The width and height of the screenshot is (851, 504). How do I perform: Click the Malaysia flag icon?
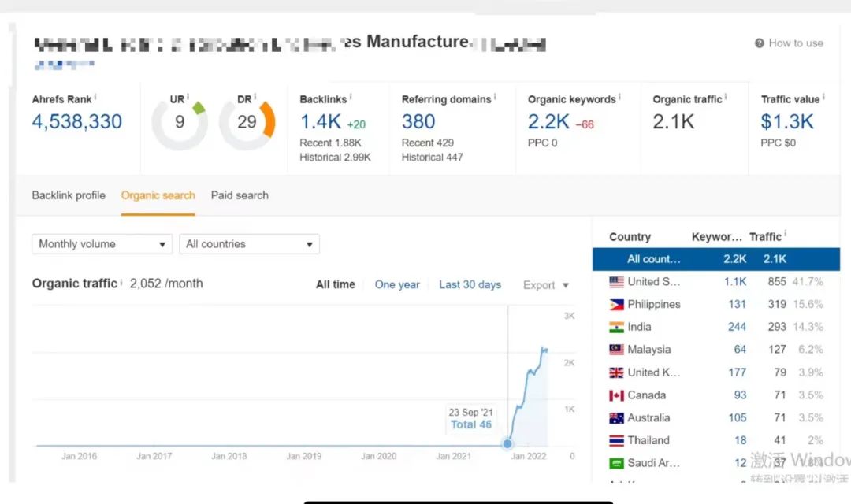point(616,350)
